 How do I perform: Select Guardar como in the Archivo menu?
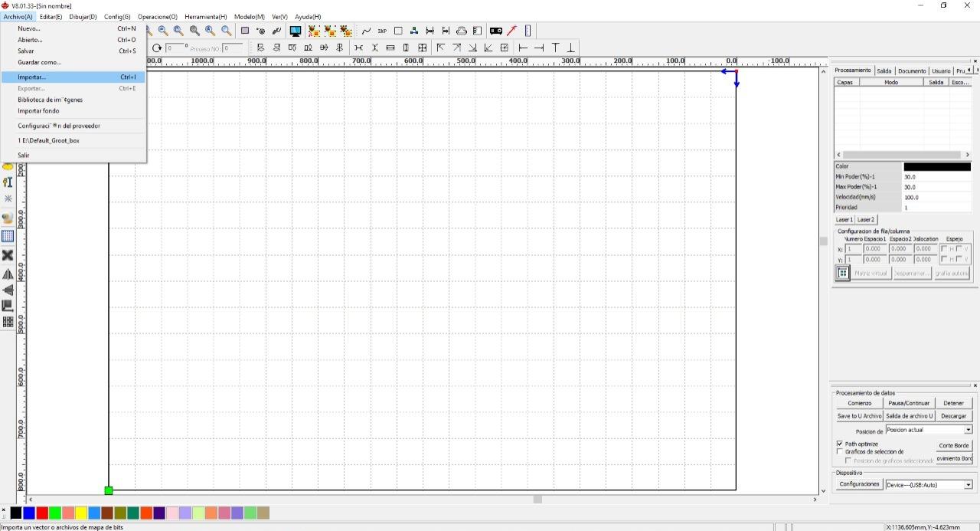pos(73,62)
